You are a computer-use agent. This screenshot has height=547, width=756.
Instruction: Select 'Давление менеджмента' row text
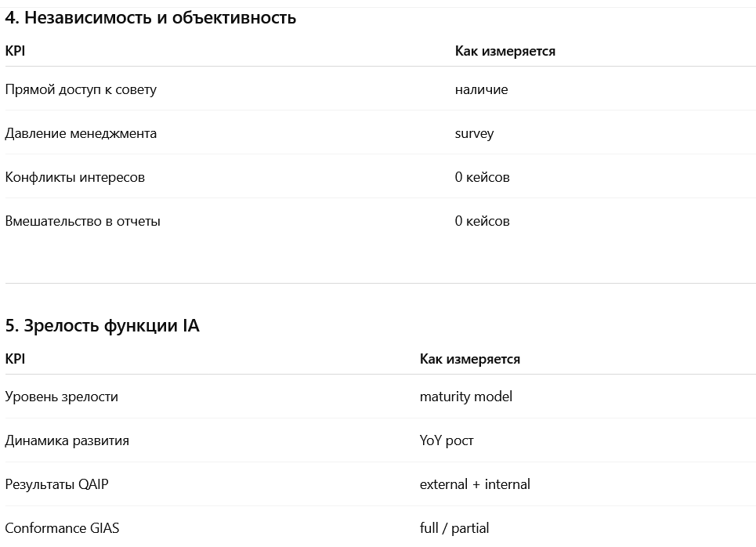click(81, 133)
